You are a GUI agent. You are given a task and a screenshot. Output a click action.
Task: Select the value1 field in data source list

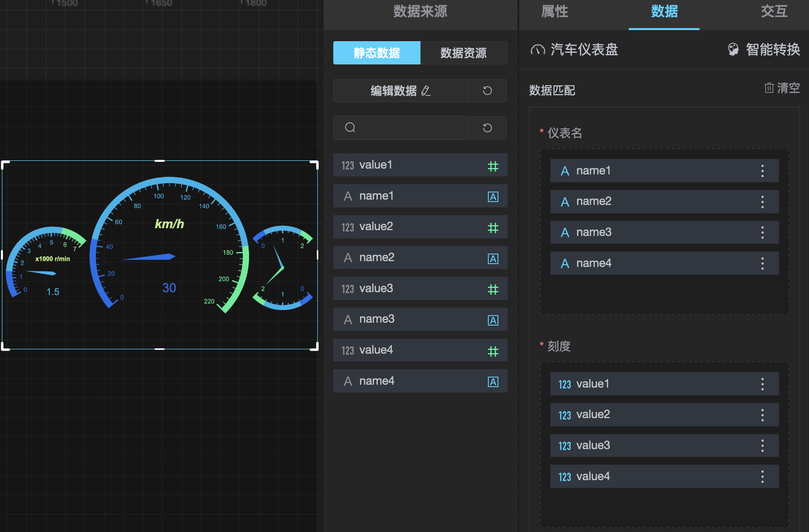pos(420,165)
